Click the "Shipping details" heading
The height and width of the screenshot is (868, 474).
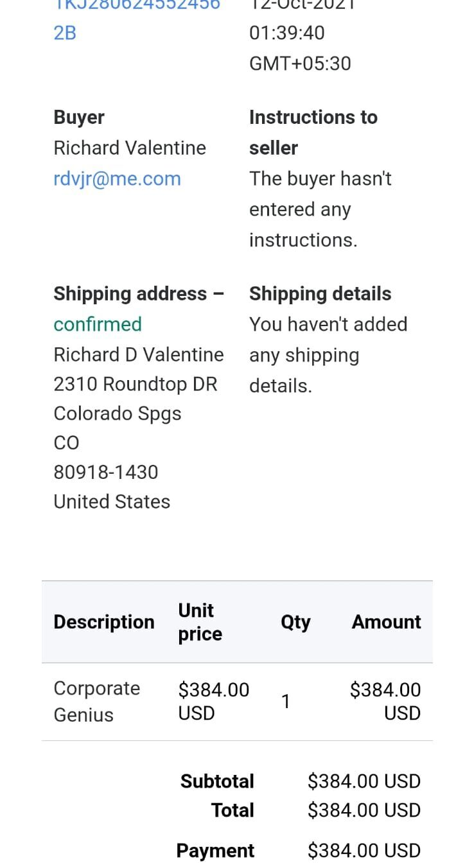point(320,293)
